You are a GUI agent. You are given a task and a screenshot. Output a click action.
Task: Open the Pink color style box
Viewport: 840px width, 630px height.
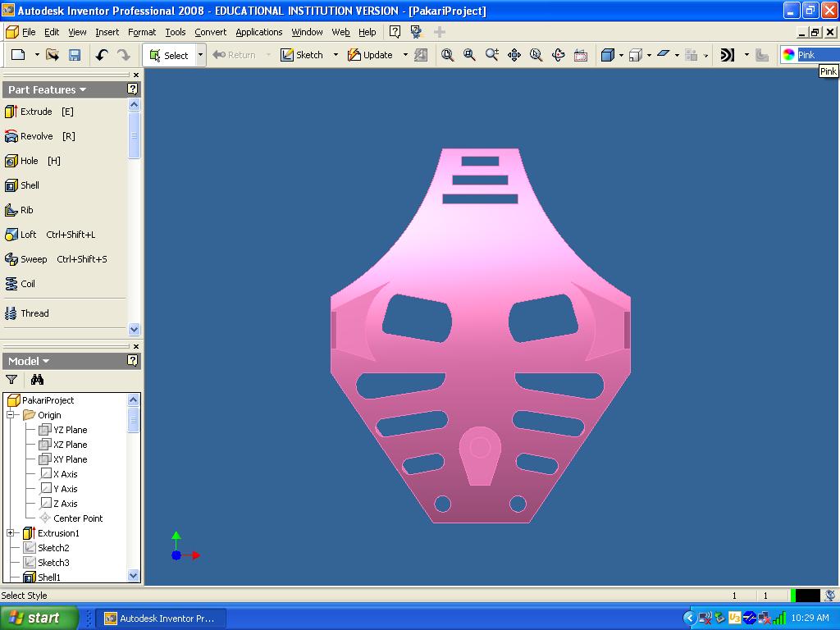[x=809, y=55]
